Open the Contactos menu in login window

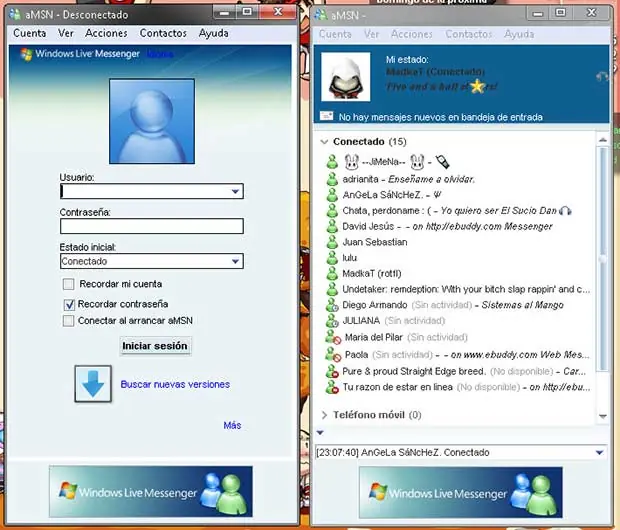coord(163,33)
